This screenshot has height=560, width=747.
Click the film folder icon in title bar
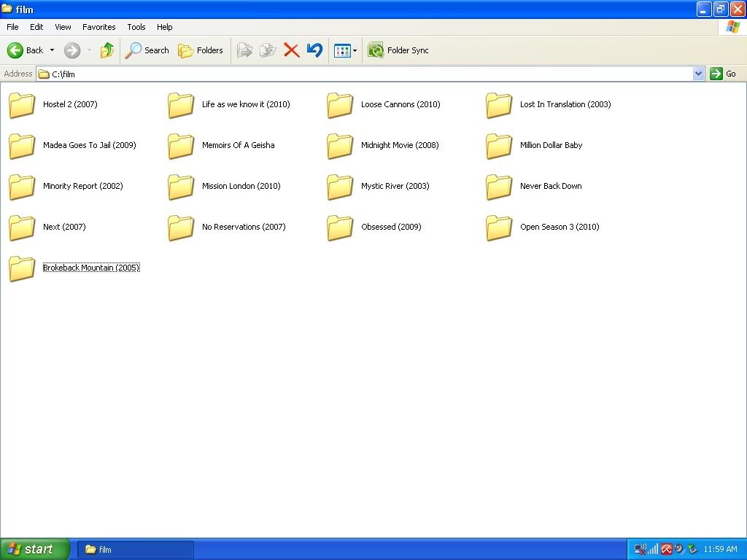[7, 9]
